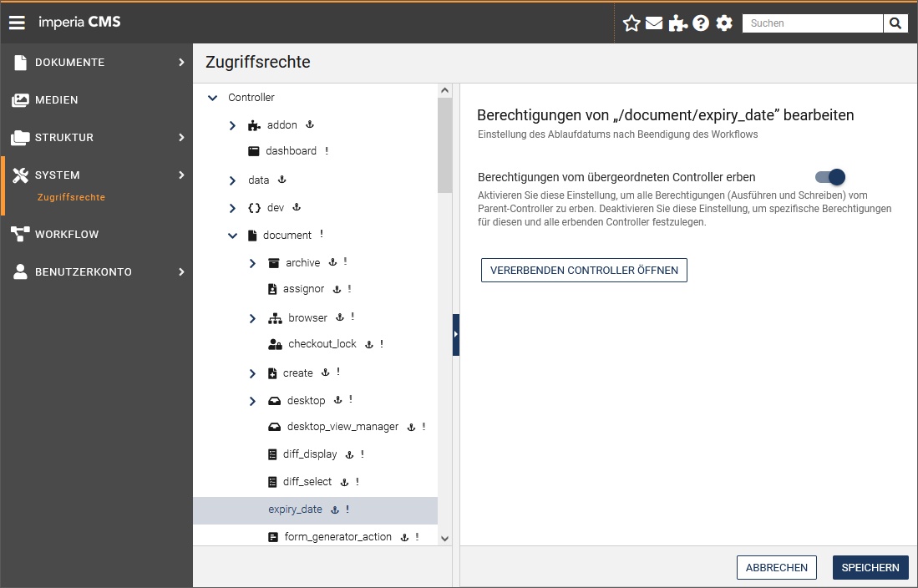The width and height of the screenshot is (918, 588).
Task: Open the help question mark icon
Action: click(x=701, y=23)
